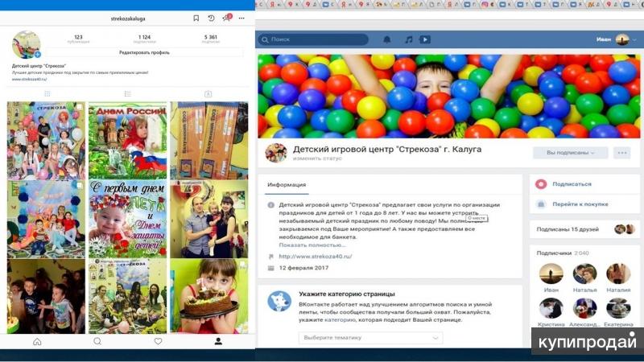Image resolution: width=644 pixels, height=362 pixels.
Task: Switch to list view tab in Instagram
Action: pyautogui.click(x=128, y=94)
